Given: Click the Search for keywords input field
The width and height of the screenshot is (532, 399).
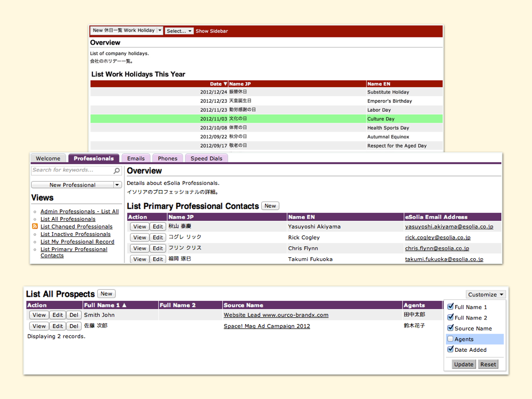Looking at the screenshot, I should (71, 170).
